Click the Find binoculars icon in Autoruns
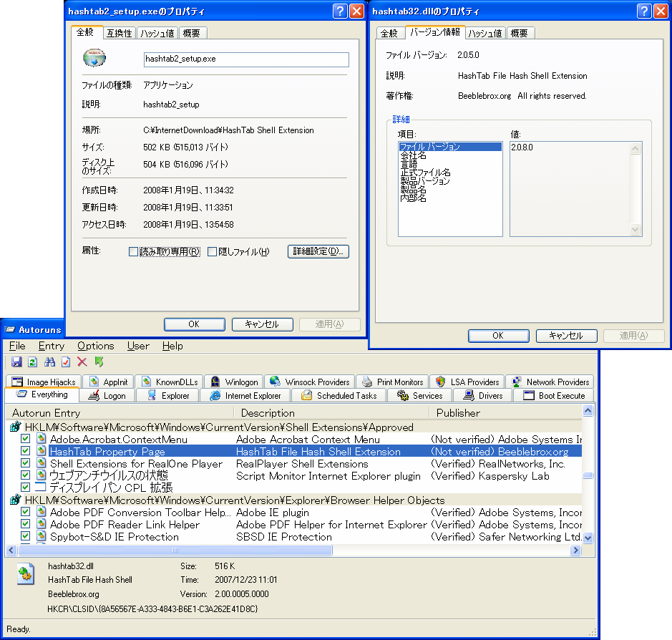 49,362
